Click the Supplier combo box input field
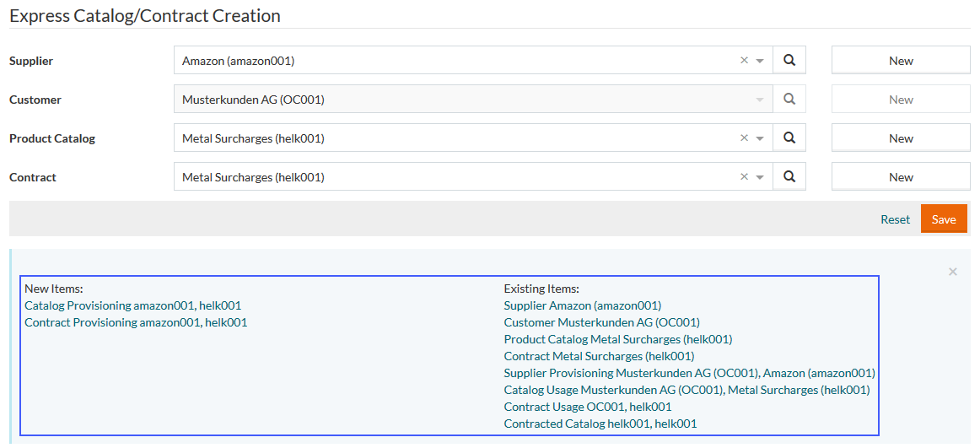 tap(455, 61)
